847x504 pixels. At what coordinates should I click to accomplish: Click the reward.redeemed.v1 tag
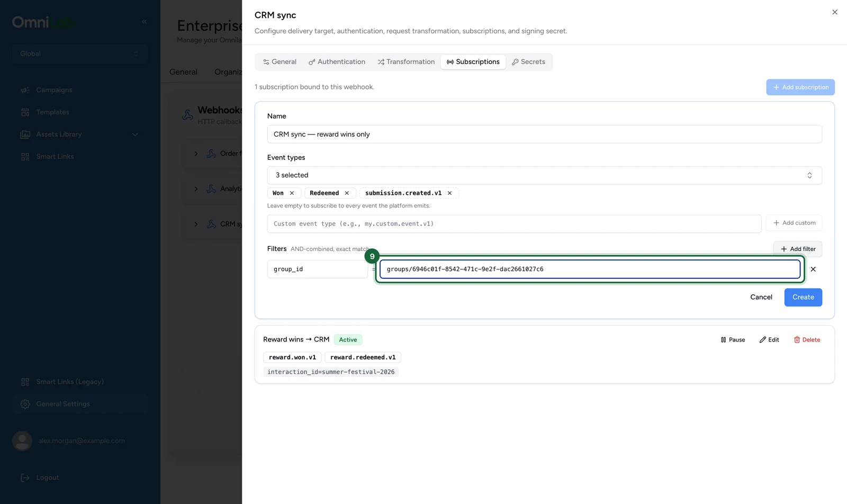(363, 357)
